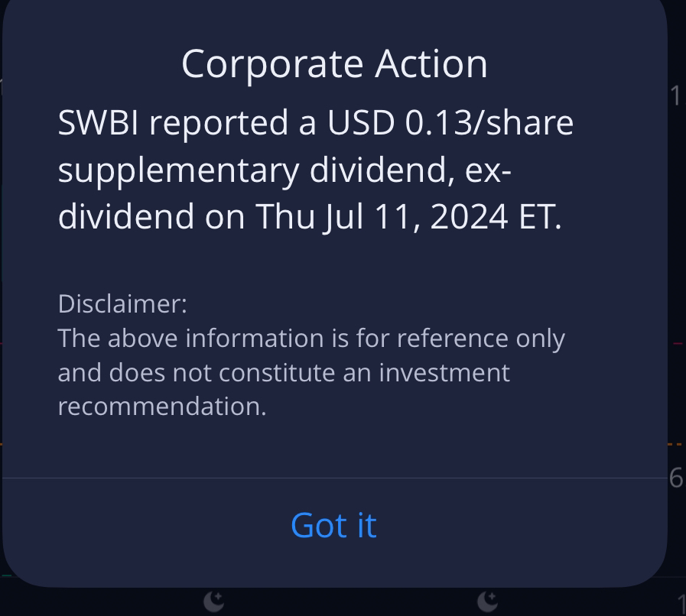The width and height of the screenshot is (686, 616).
Task: Click the divider line above Got it
Action: (x=334, y=478)
